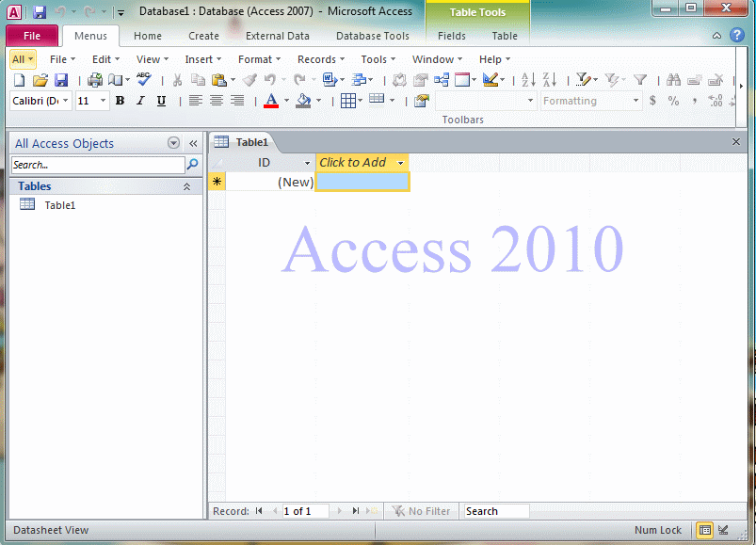Center align text
Screen dimensions: 756x545
point(216,101)
